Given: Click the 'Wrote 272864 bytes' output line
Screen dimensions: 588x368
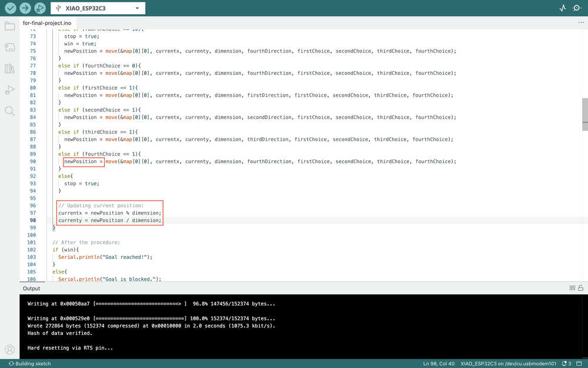Looking at the screenshot, I should point(151,326).
